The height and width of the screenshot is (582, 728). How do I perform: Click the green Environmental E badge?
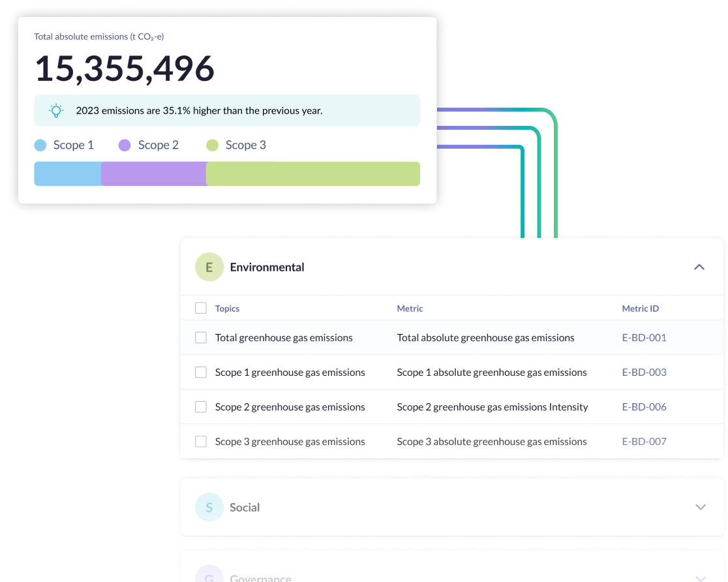point(209,267)
